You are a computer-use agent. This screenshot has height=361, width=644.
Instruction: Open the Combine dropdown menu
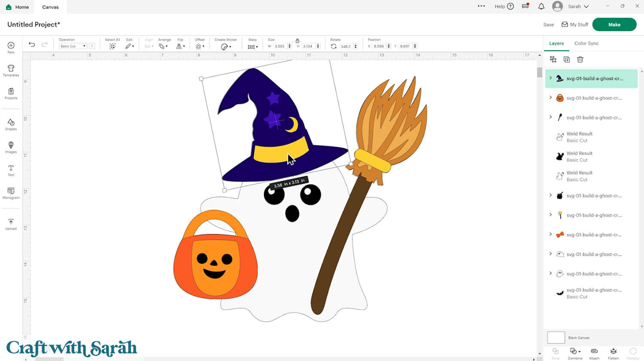pos(575,352)
